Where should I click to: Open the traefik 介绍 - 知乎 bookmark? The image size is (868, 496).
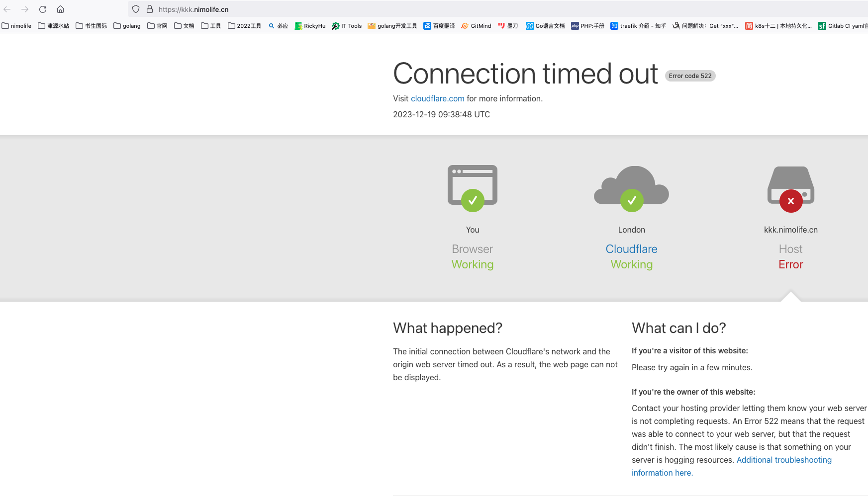click(638, 26)
